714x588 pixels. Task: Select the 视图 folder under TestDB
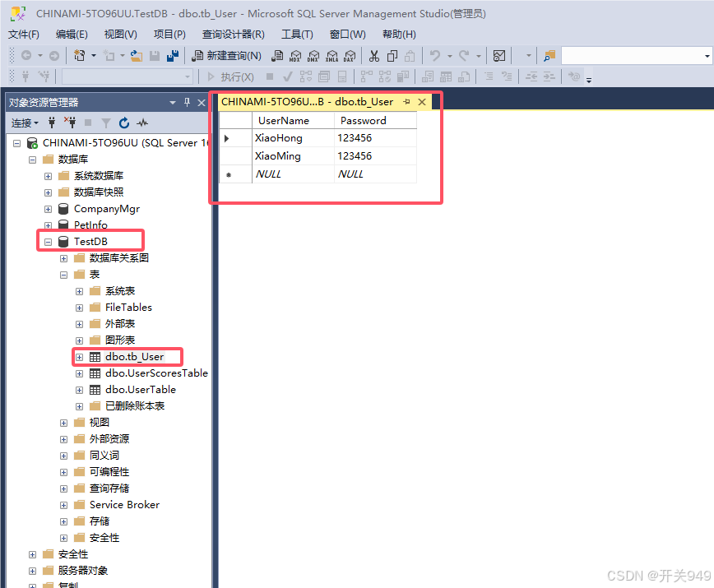(x=100, y=423)
